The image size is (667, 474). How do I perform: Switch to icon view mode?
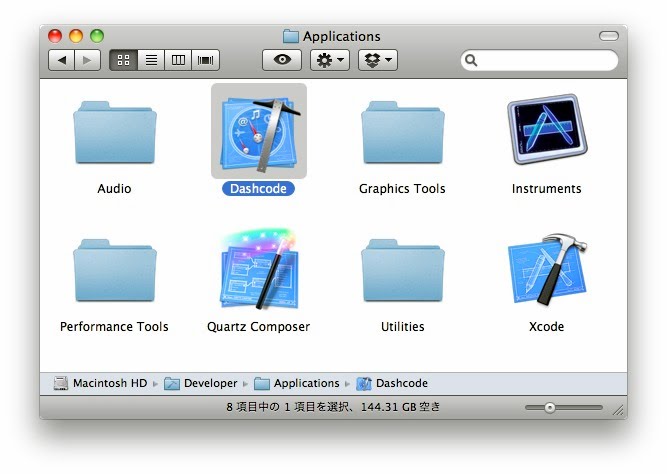point(124,60)
